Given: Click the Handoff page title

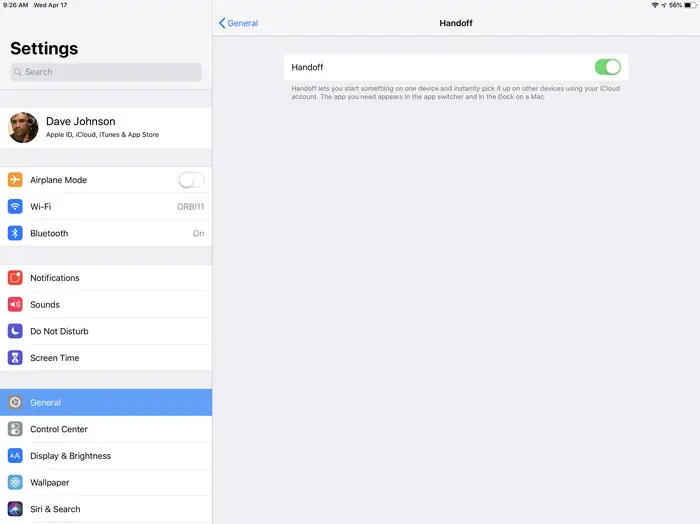Looking at the screenshot, I should (456, 23).
